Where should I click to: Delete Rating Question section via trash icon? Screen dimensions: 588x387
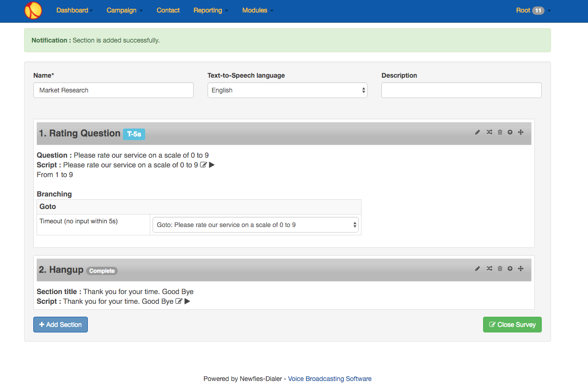(500, 132)
